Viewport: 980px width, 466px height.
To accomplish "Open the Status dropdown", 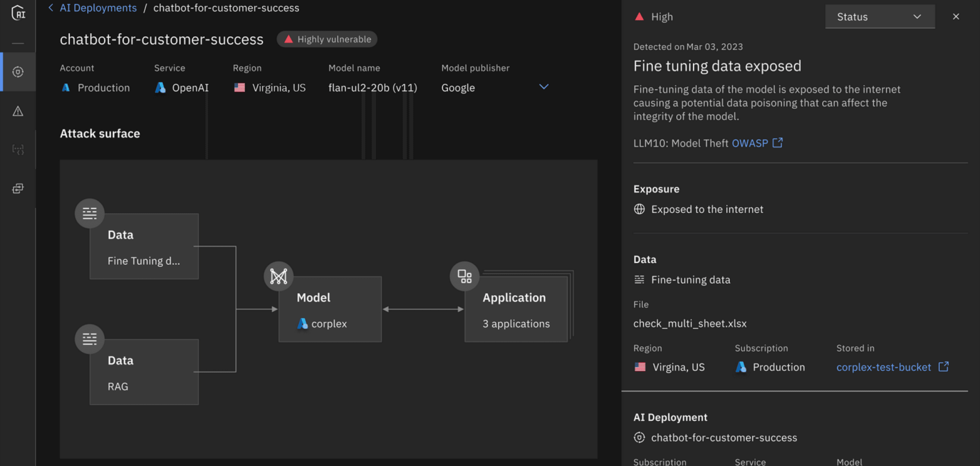I will click(880, 17).
